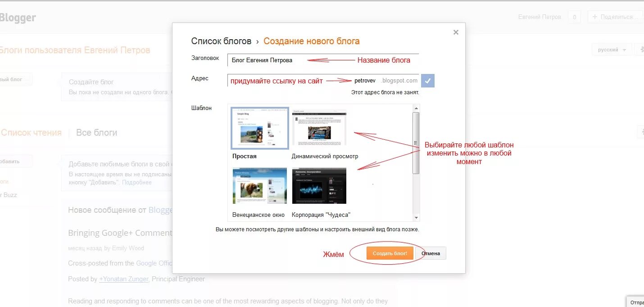
Task: Select the Динамический просмотр template thumbnail
Action: 319,128
